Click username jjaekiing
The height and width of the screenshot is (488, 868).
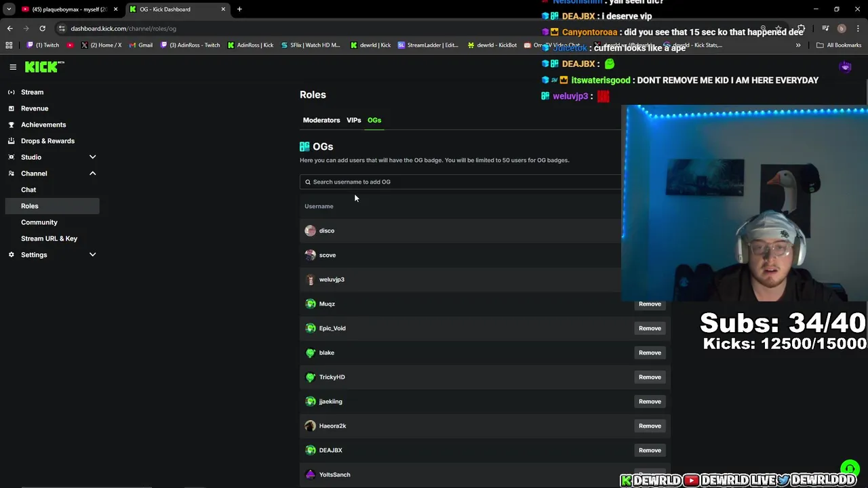[x=331, y=401]
